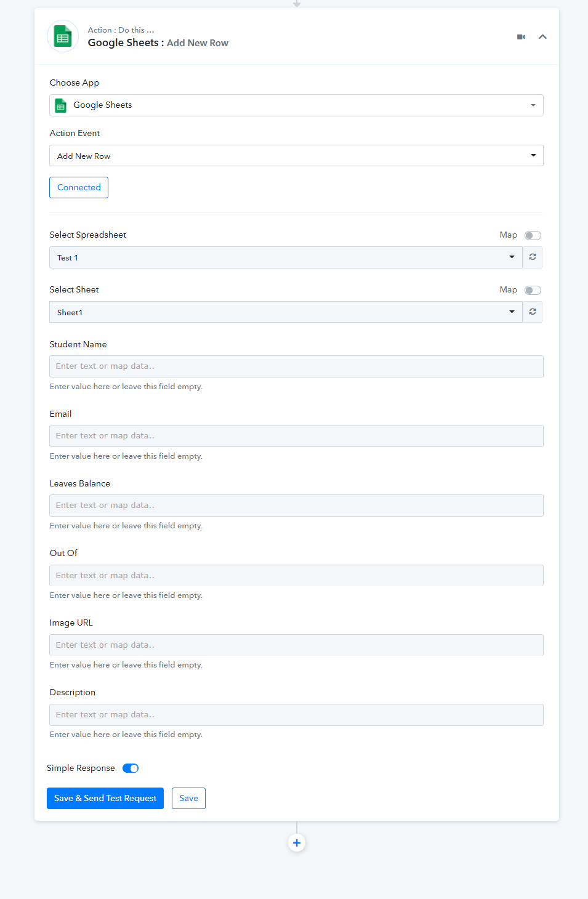Disable the Simple Response toggle
588x899 pixels.
coord(131,768)
